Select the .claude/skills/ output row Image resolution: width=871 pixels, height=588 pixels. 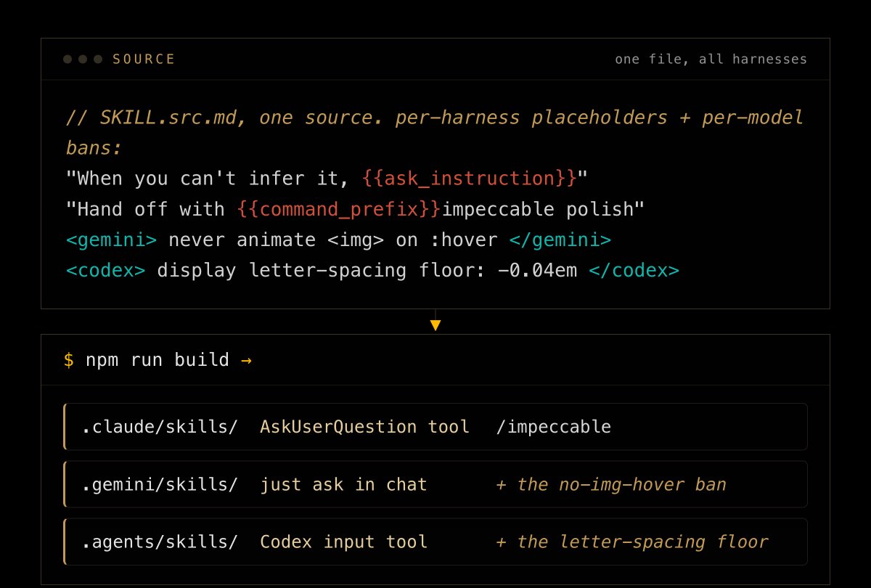click(x=435, y=427)
